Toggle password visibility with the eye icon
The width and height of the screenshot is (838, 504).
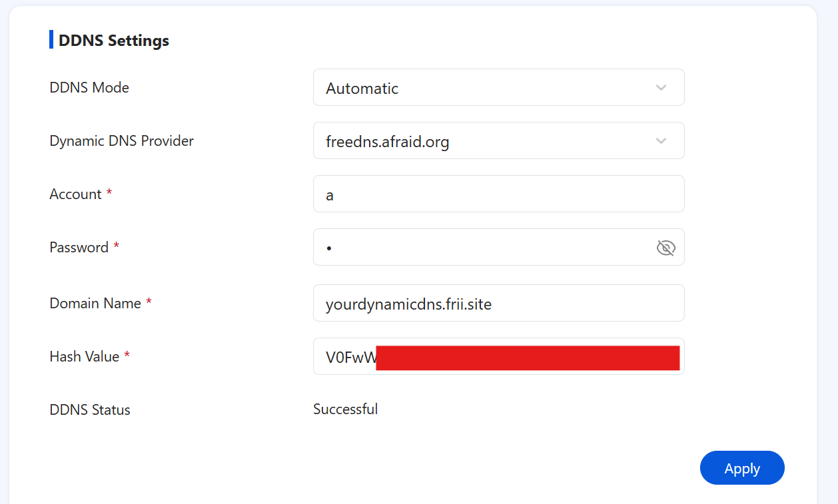point(665,247)
